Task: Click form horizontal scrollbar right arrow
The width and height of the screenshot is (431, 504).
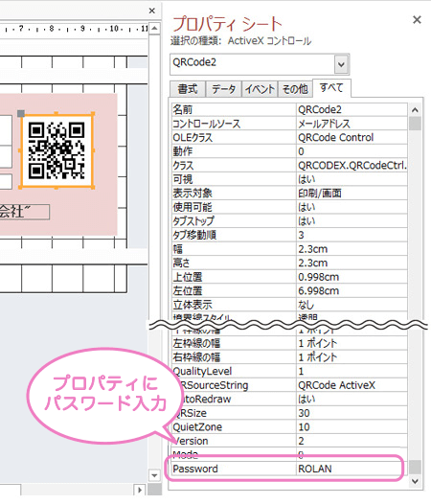Action: click(140, 490)
